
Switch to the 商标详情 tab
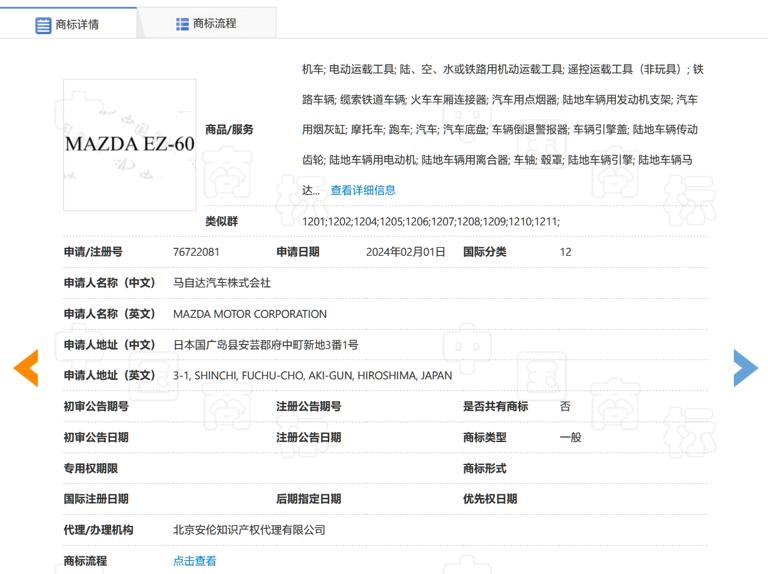click(68, 23)
